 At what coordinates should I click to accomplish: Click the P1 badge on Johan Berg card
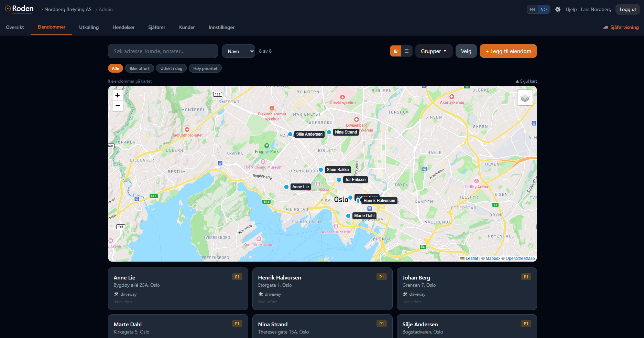pyautogui.click(x=526, y=277)
